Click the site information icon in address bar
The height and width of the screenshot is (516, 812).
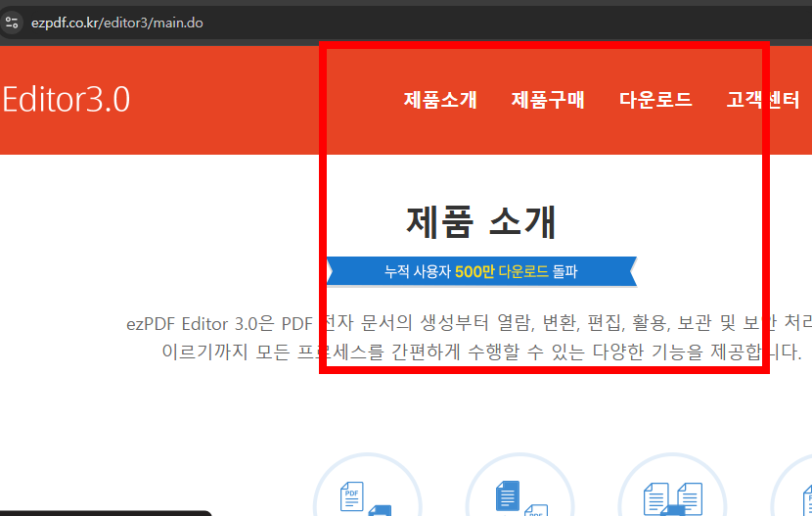12,23
